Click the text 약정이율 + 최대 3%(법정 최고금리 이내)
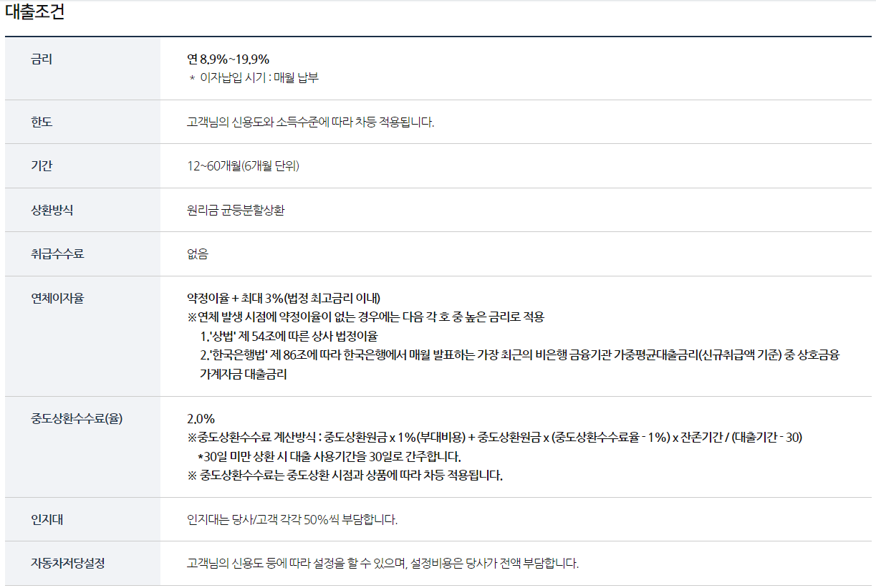The image size is (876, 588). (x=284, y=299)
